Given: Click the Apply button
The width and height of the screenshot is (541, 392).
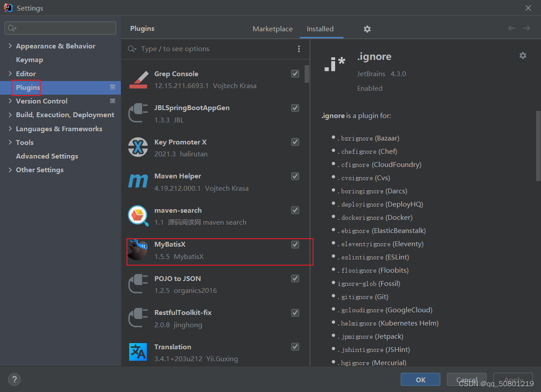Looking at the screenshot, I should tap(513, 380).
